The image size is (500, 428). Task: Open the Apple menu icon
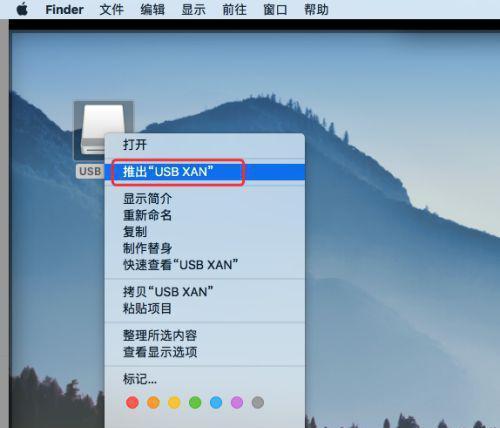[x=22, y=9]
